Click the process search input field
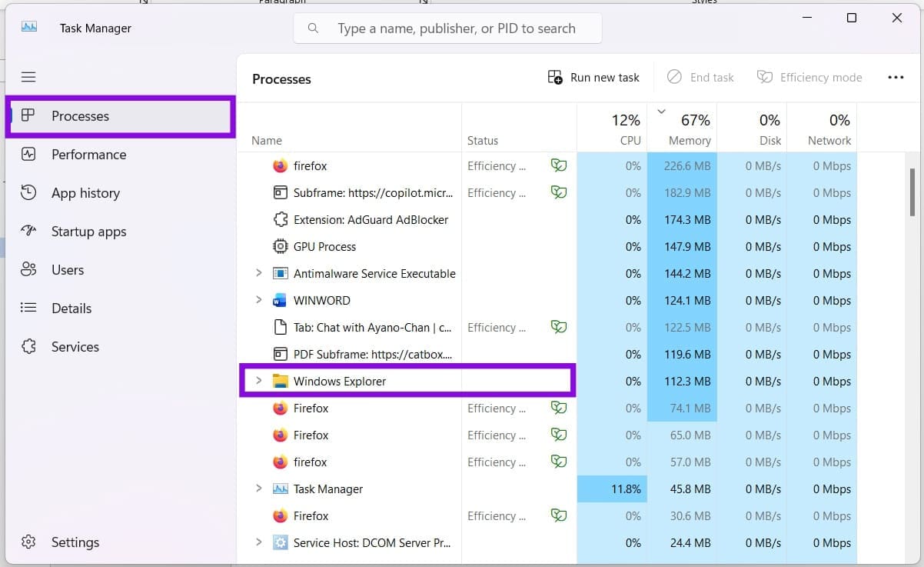The width and height of the screenshot is (924, 567). tap(447, 28)
